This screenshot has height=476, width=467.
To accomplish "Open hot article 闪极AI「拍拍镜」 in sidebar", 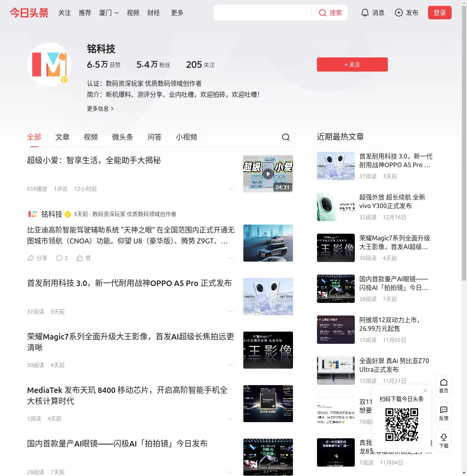I will click(394, 283).
